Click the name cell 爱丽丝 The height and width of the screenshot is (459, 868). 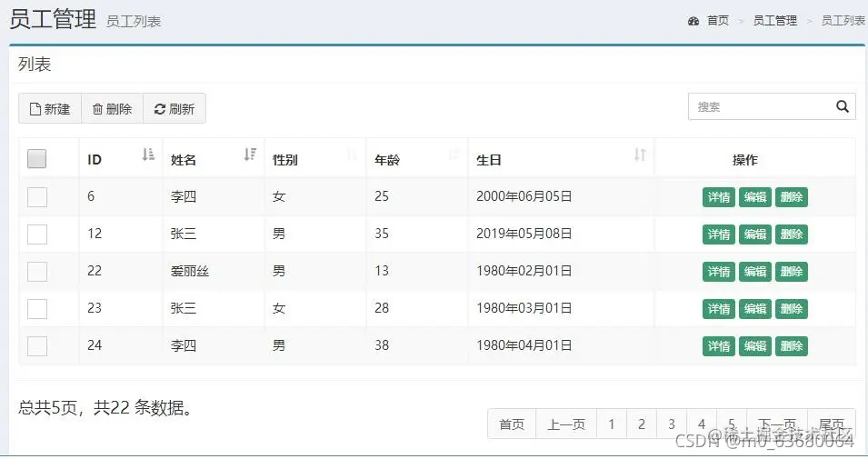point(190,271)
